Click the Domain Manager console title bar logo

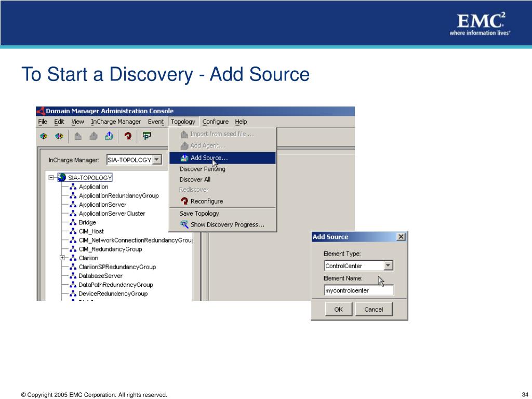(41, 111)
